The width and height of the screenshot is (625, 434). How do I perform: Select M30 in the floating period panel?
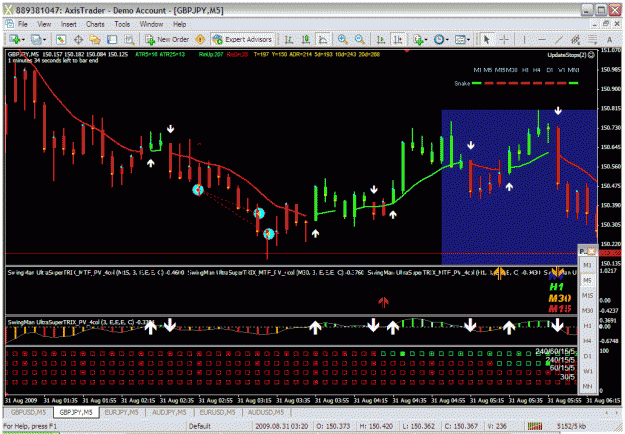click(587, 311)
